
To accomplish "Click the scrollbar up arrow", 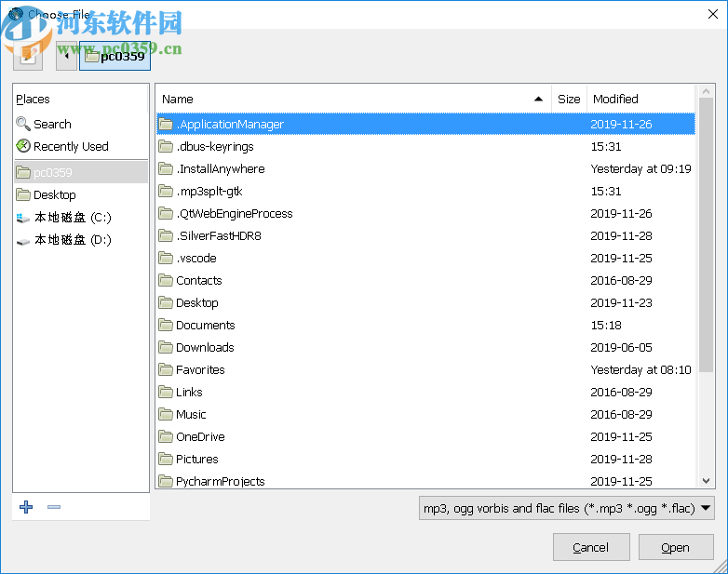I will pyautogui.click(x=707, y=91).
